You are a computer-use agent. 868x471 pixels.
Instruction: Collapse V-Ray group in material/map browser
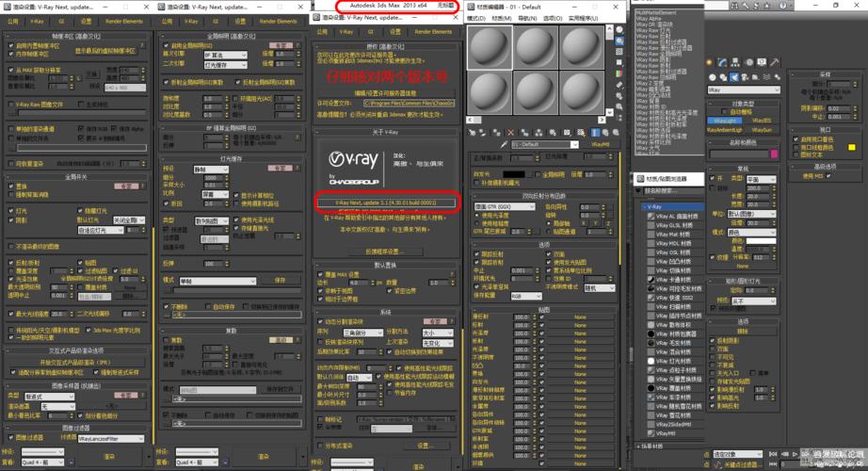click(644, 206)
